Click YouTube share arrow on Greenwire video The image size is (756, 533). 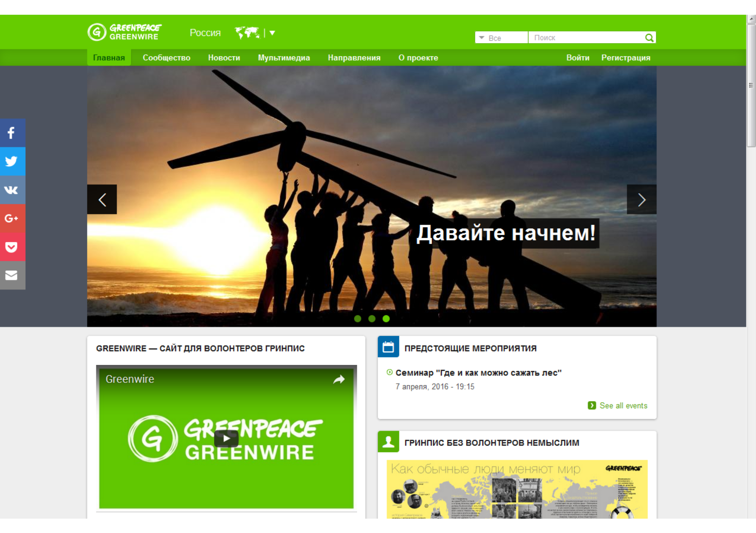click(339, 379)
